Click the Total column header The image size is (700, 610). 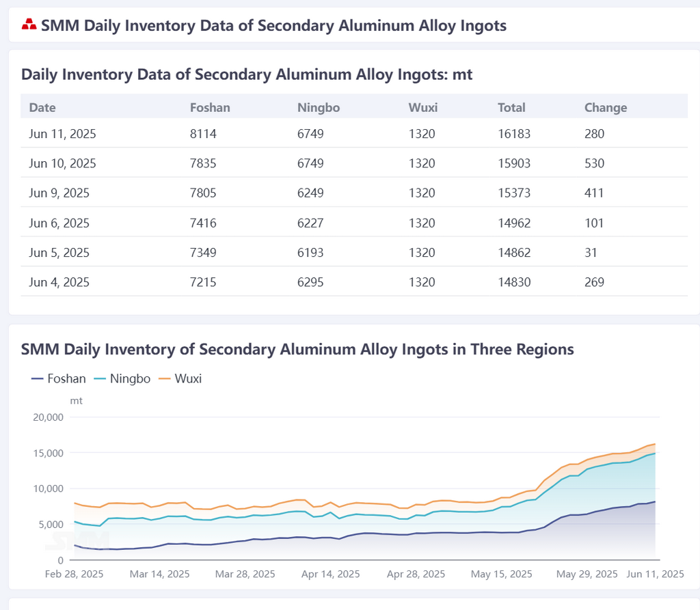tap(511, 107)
